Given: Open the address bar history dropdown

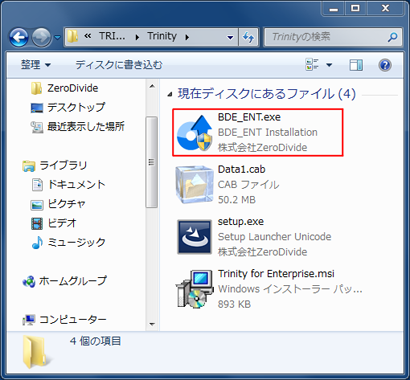Looking at the screenshot, I should (230, 37).
